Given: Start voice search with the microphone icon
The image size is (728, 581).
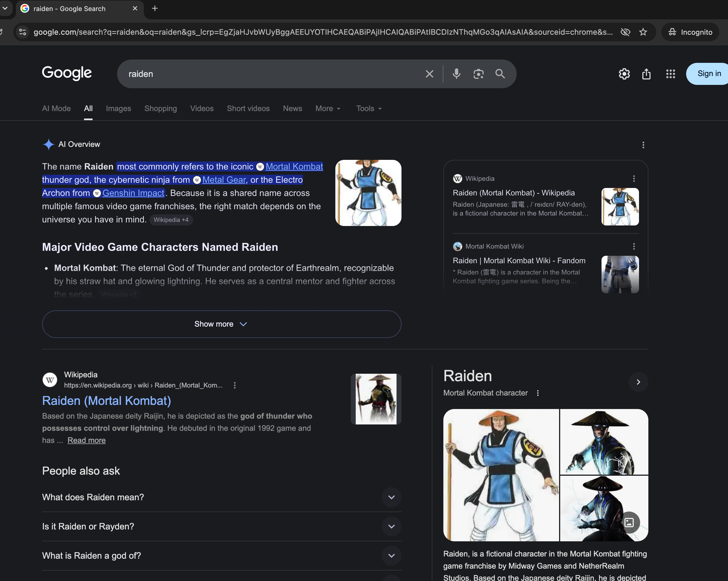Looking at the screenshot, I should click(456, 74).
